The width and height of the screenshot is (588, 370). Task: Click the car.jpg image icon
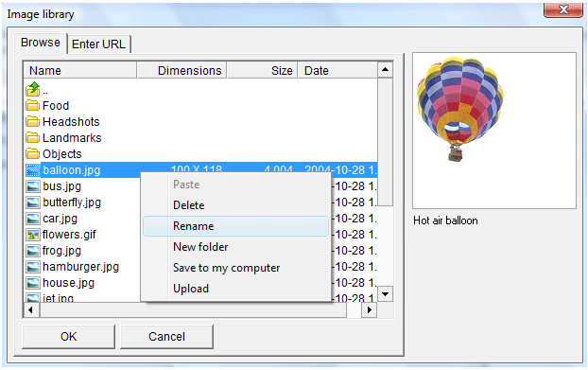tap(33, 219)
